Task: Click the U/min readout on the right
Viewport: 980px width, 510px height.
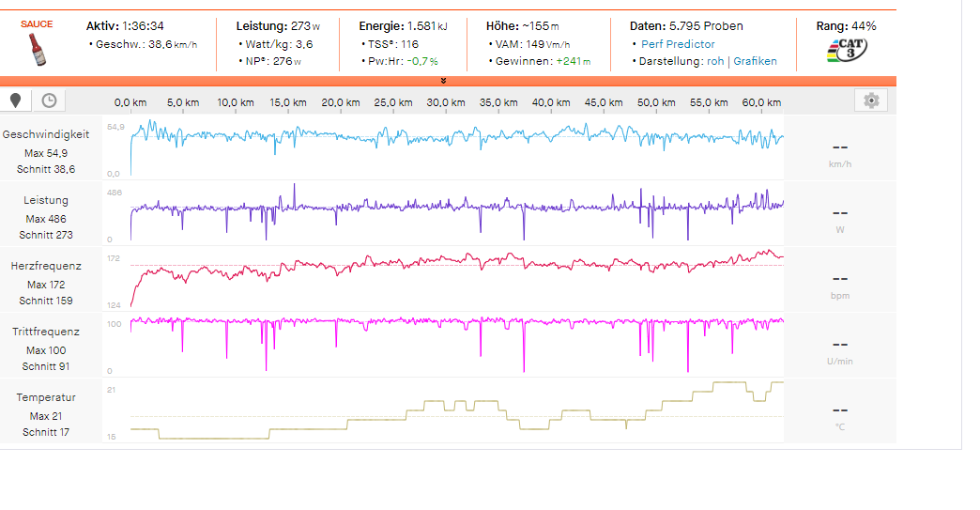Action: (x=840, y=352)
